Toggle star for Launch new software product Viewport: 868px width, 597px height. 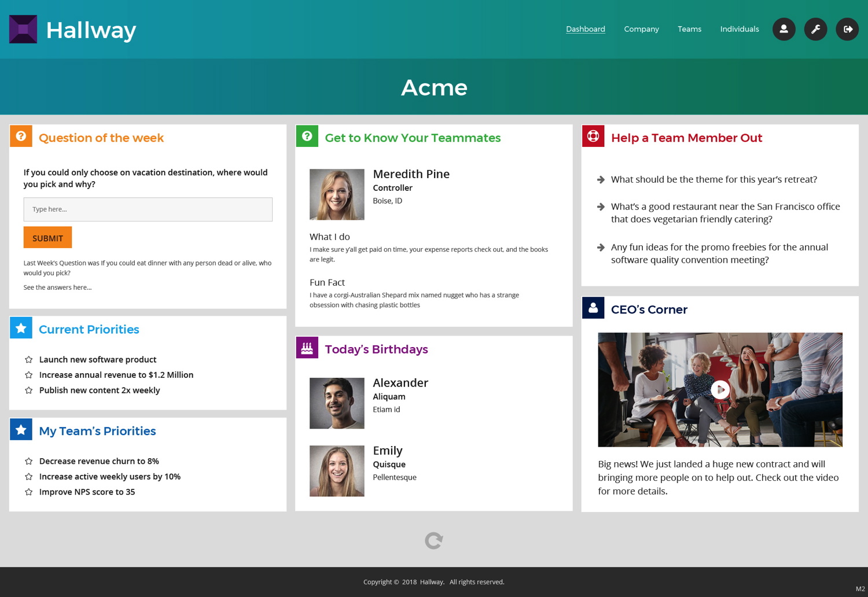pyautogui.click(x=28, y=360)
